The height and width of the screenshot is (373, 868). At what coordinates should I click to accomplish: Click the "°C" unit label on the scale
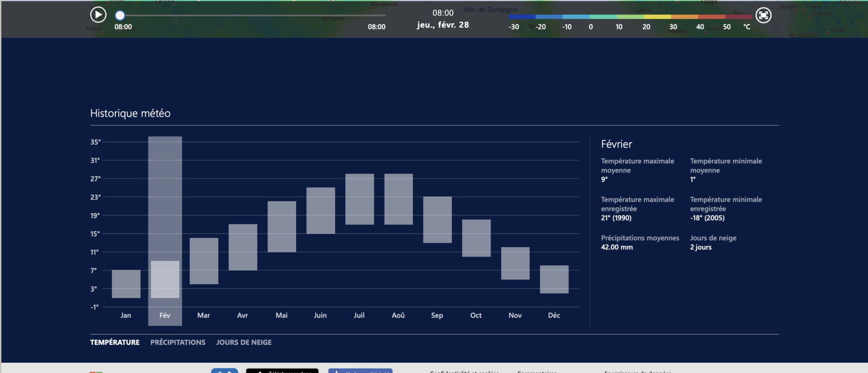(x=747, y=27)
